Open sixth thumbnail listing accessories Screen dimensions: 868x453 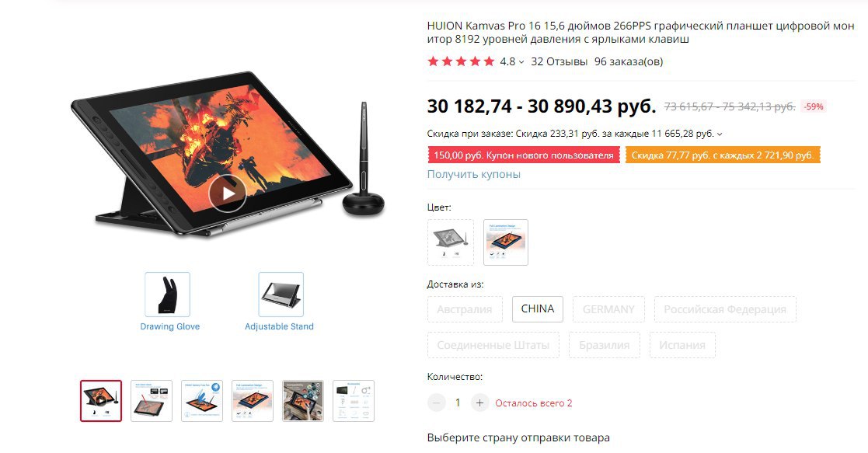(x=353, y=401)
